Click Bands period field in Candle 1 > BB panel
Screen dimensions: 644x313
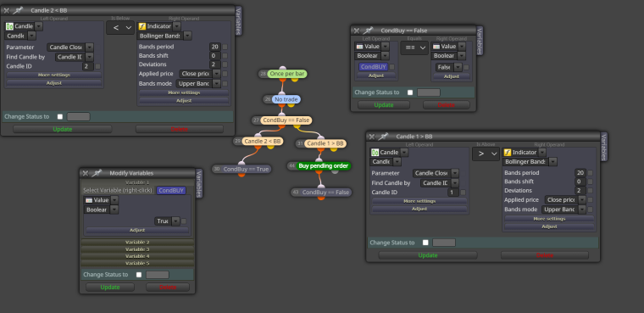pos(580,173)
